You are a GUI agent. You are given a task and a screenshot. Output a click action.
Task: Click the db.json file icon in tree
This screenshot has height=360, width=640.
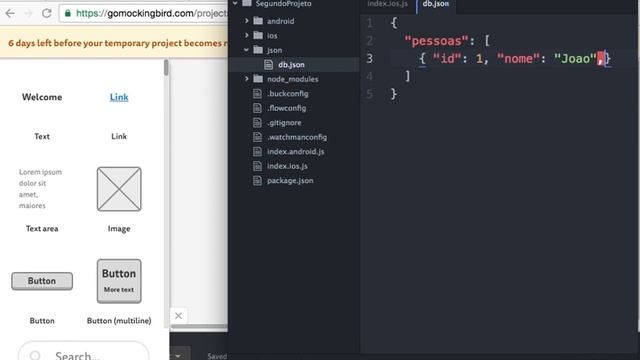[x=268, y=64]
